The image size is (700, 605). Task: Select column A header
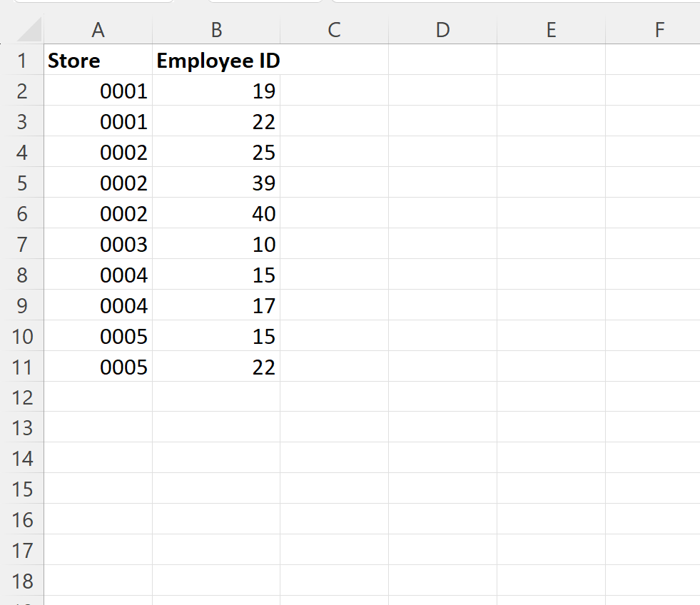(x=98, y=30)
